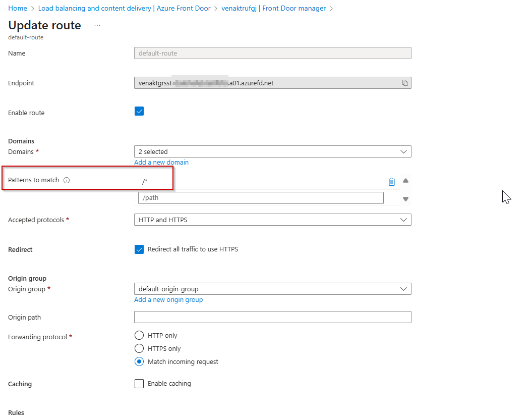The height and width of the screenshot is (417, 532).
Task: Click the Origin path text field
Action: [x=272, y=317]
